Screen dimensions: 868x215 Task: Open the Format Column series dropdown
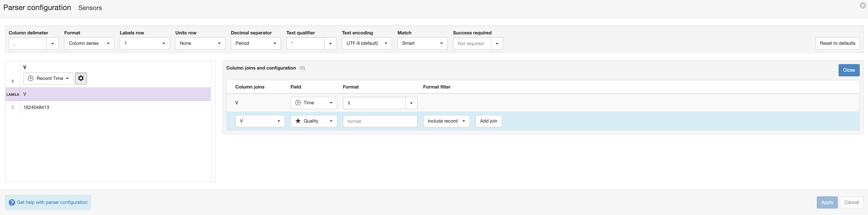coord(89,44)
